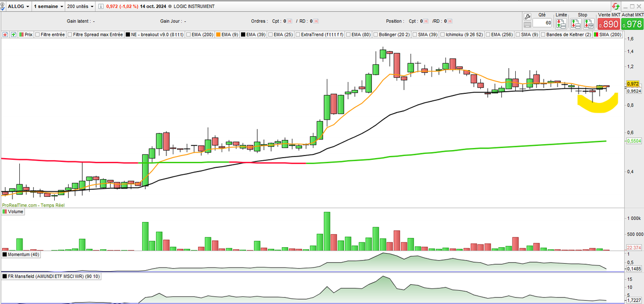Click the green up-arrow indicator icon
The height and width of the screenshot is (304, 644).
click(x=13, y=34)
